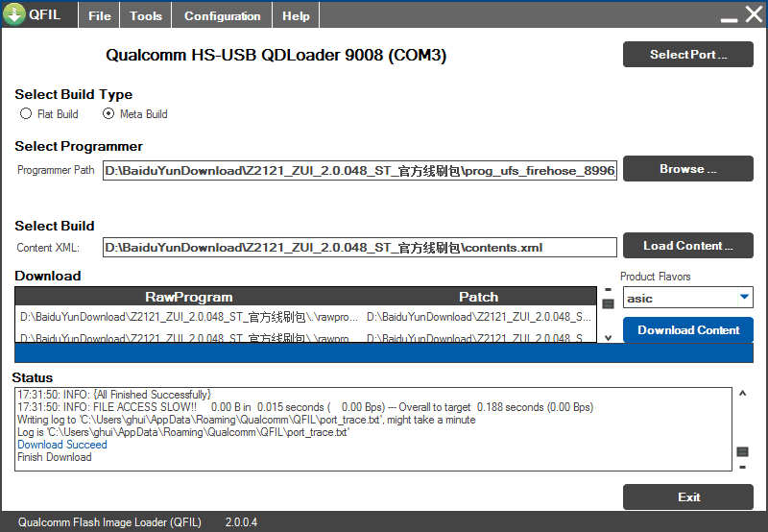Select the Meta Build radio button

[108, 113]
